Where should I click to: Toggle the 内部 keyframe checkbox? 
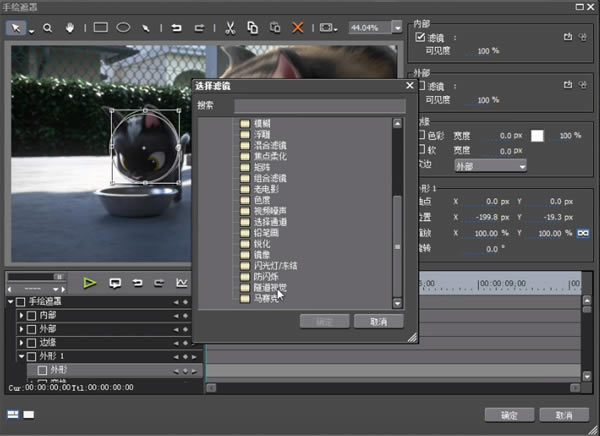click(32, 316)
